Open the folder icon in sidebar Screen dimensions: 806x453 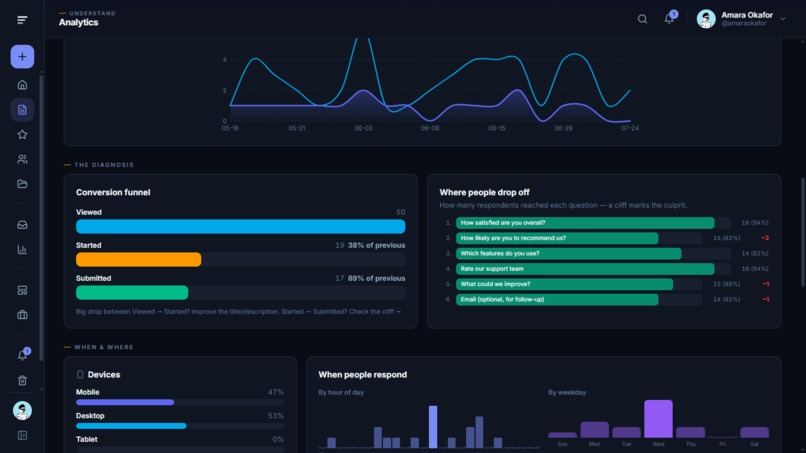(x=22, y=184)
